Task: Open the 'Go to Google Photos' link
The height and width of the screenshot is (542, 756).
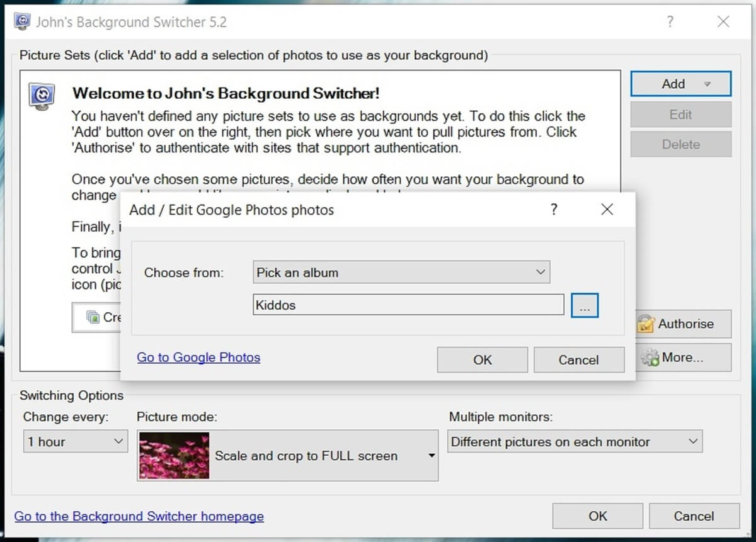Action: click(198, 358)
